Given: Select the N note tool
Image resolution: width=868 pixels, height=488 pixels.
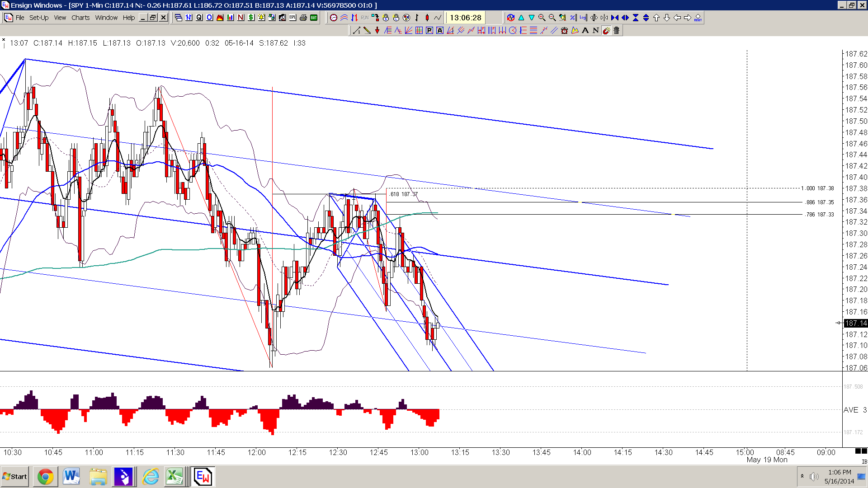Looking at the screenshot, I should coord(595,30).
